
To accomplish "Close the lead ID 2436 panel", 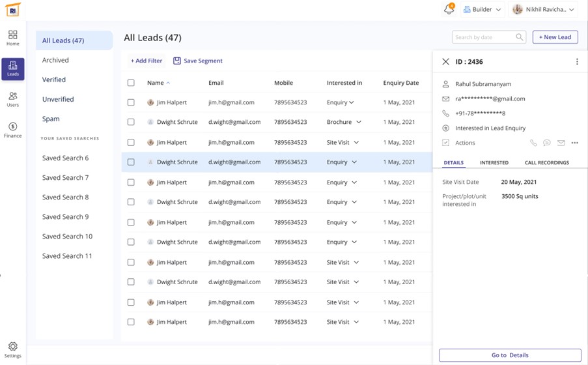I will [x=445, y=62].
